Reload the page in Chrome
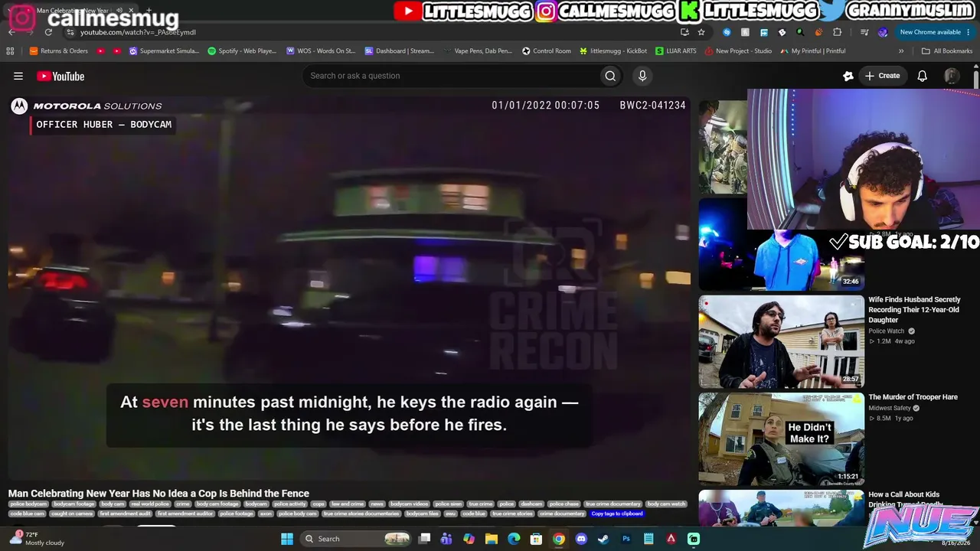 point(49,32)
